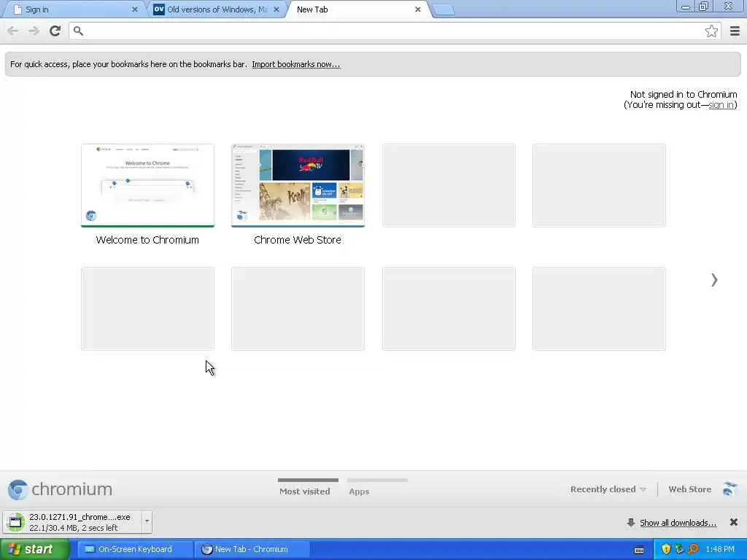Click the download file progress icon
The image size is (747, 560).
click(x=15, y=522)
